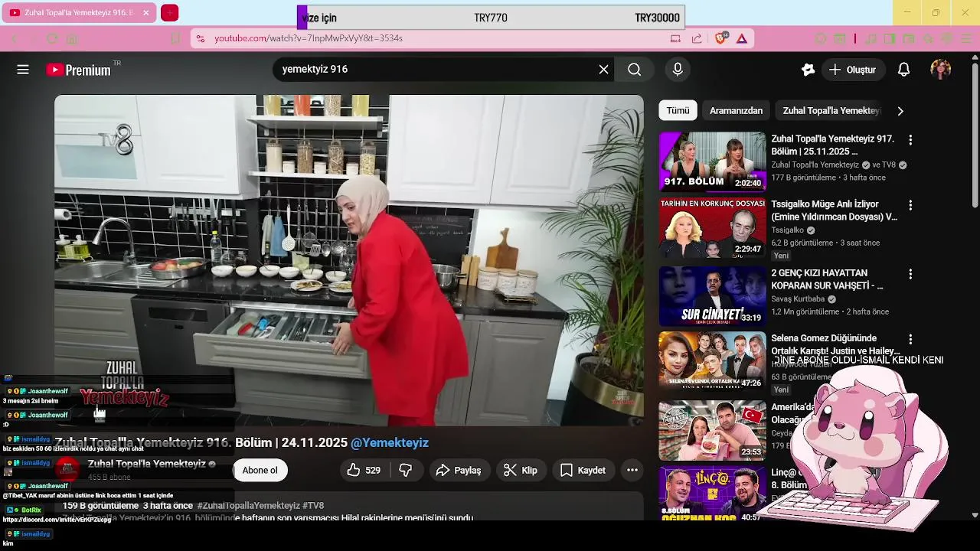Click Tsigalko channel name
Image resolution: width=980 pixels, height=551 pixels.
[x=787, y=230]
